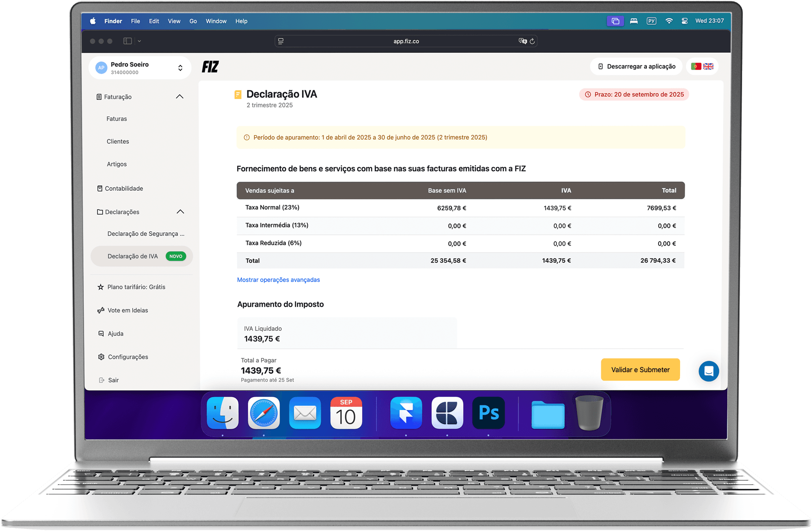The width and height of the screenshot is (812, 531).
Task: Switch language via the flags toggle
Action: click(x=702, y=67)
